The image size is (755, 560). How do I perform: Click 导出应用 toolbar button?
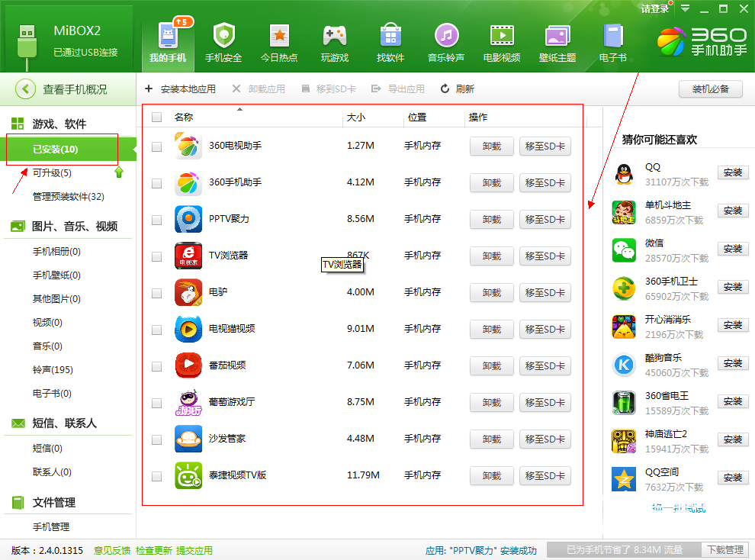[x=398, y=89]
